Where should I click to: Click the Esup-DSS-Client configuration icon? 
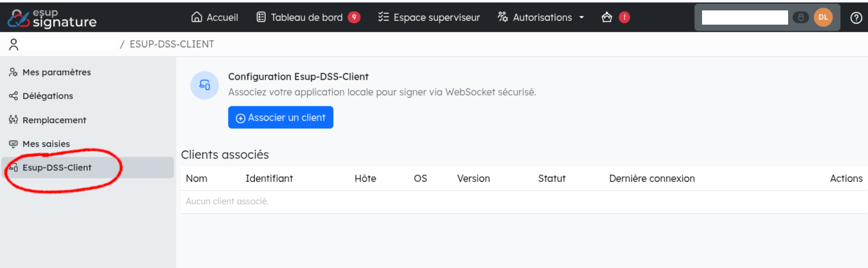pyautogui.click(x=204, y=85)
